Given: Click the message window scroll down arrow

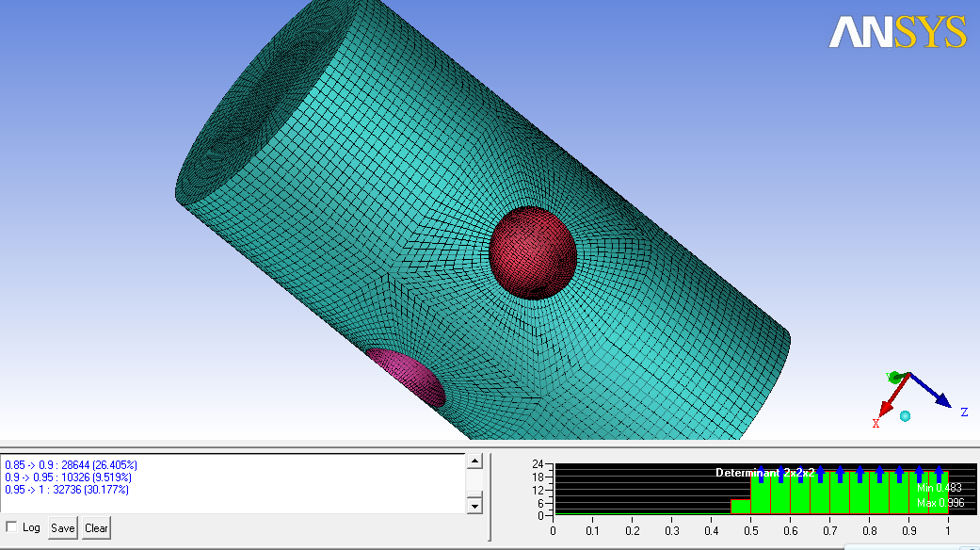Looking at the screenshot, I should point(474,506).
